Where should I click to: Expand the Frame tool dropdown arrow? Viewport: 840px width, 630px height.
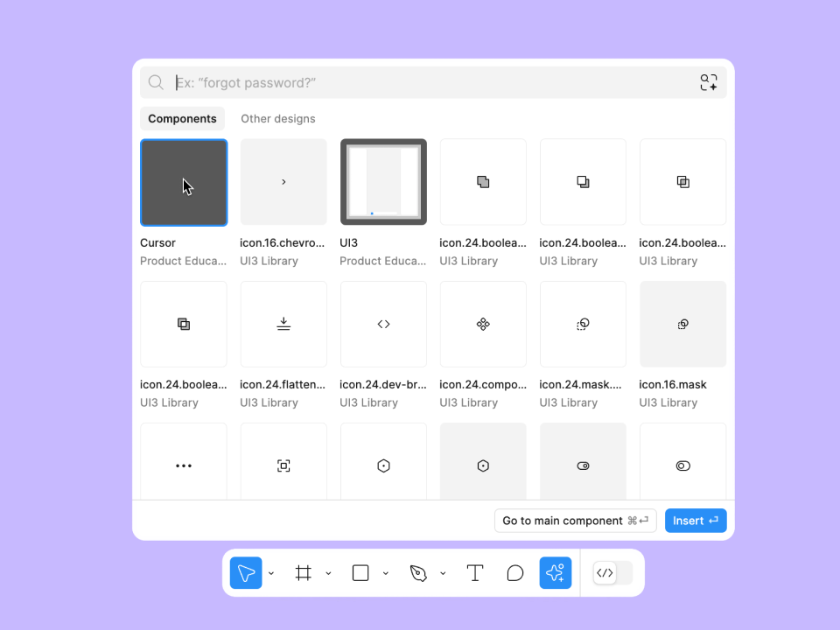[x=328, y=574]
